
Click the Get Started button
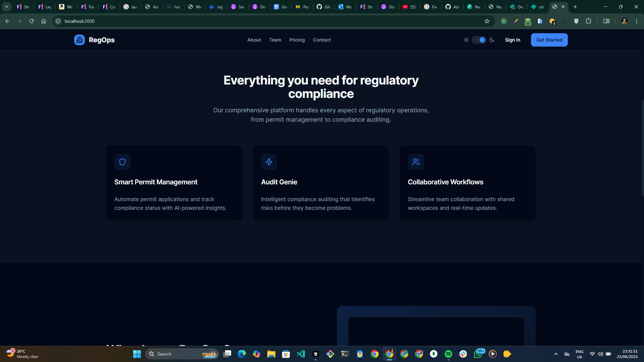pyautogui.click(x=549, y=40)
